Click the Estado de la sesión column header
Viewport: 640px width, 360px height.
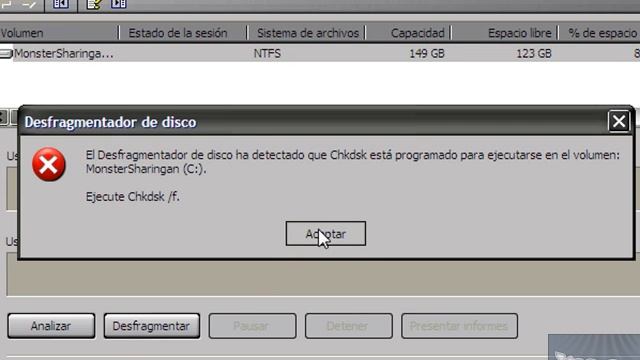click(x=183, y=33)
